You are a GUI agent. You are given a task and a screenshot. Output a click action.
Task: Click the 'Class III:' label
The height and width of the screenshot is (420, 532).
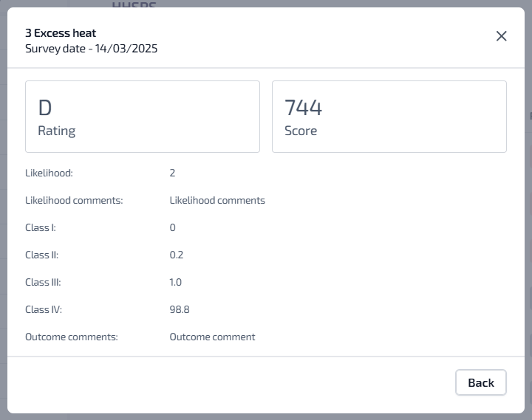[x=43, y=282]
